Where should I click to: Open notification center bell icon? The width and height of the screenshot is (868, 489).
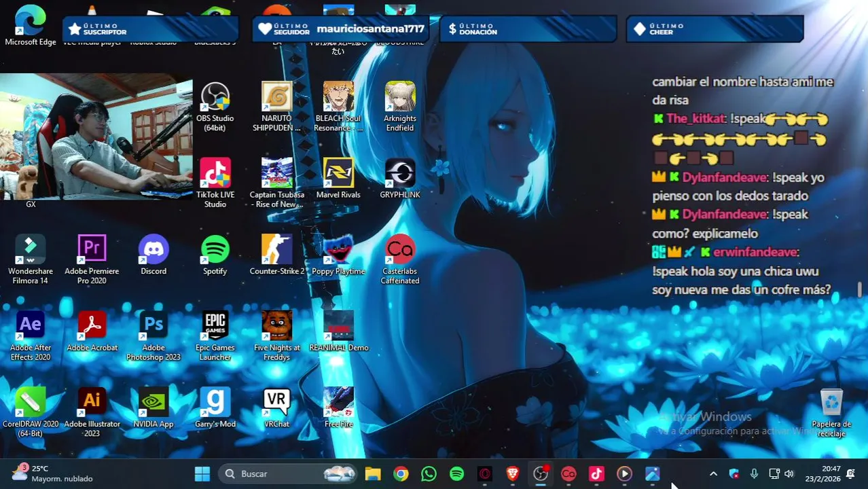851,473
